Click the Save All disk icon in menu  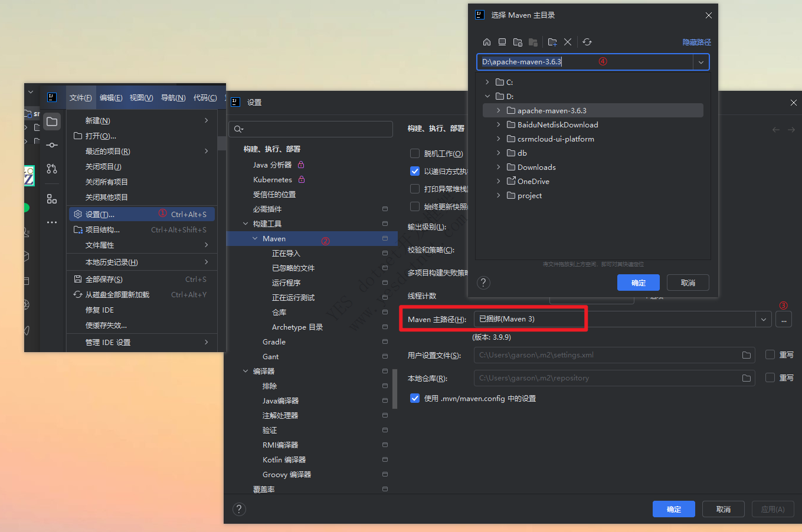tap(77, 279)
